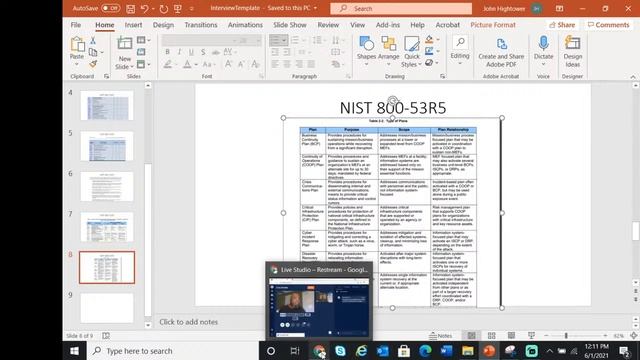Image resolution: width=640 pixels, height=360 pixels.
Task: Open the Arrange icon
Action: click(389, 44)
